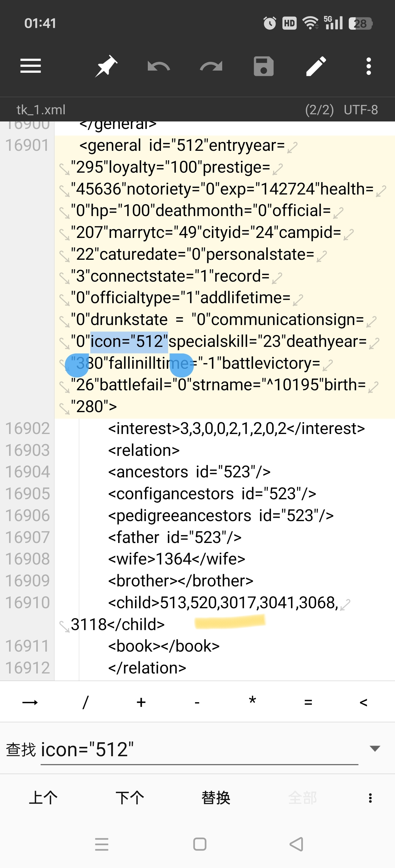Open the three-dot overflow menu
Image resolution: width=395 pixels, height=868 pixels.
[x=369, y=66]
